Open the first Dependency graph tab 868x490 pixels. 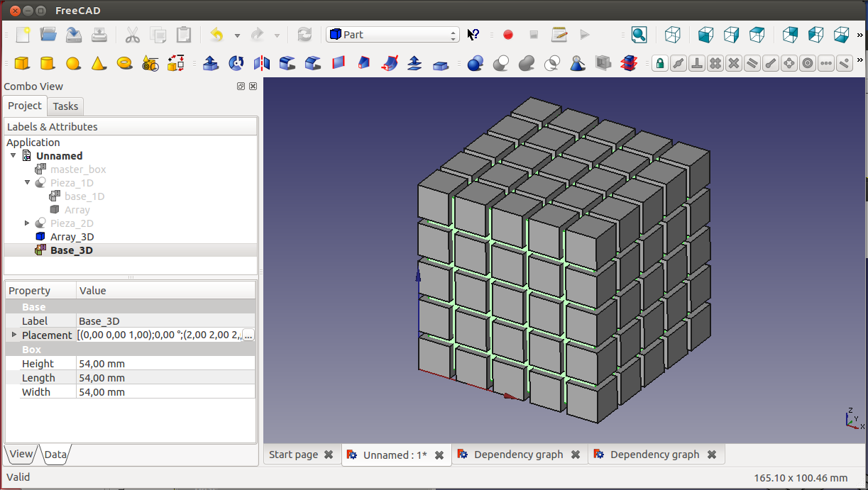tap(517, 455)
